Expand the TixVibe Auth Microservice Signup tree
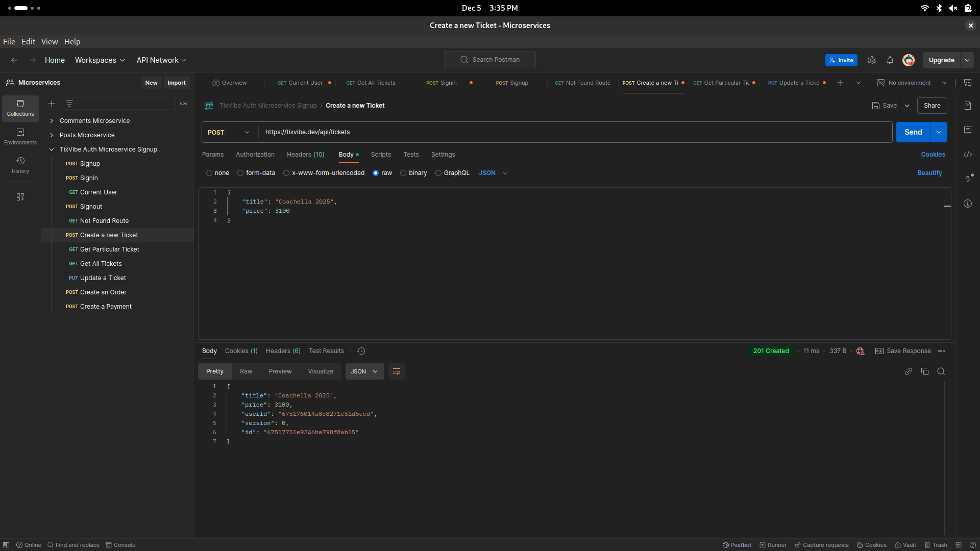This screenshot has width=980, height=551. click(53, 149)
